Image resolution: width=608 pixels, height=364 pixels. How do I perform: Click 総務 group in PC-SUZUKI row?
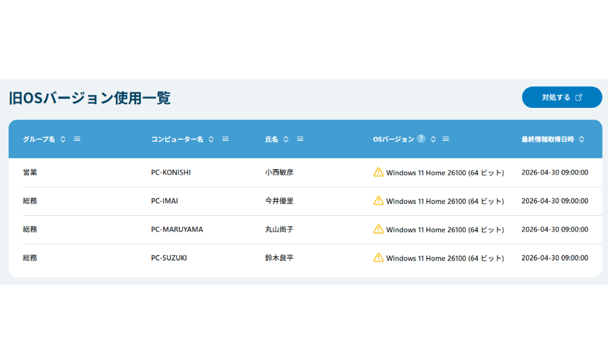[30, 258]
